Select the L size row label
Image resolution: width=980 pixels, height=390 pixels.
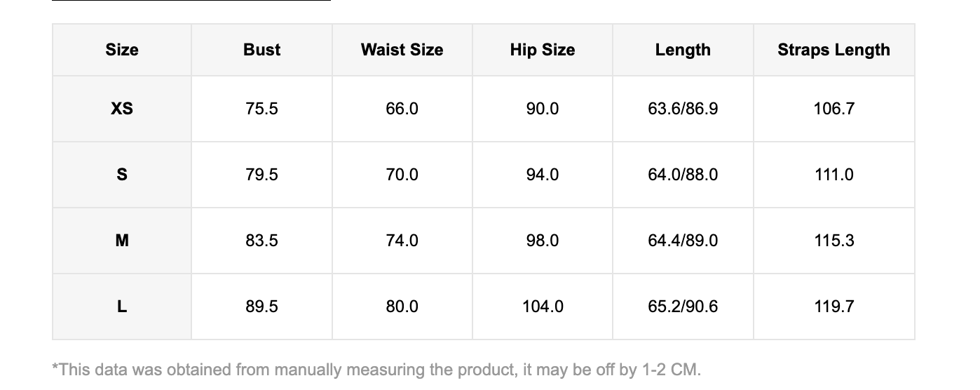[122, 307]
